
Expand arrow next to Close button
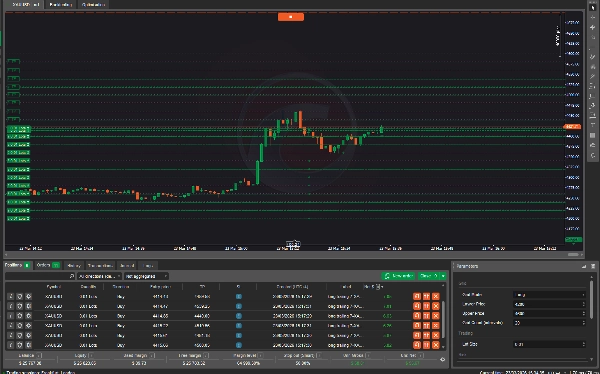tap(443, 276)
